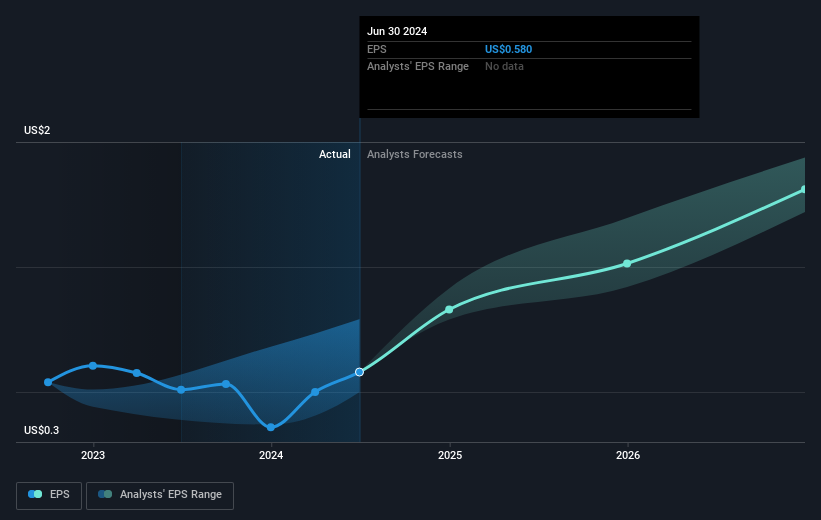Click the Actual section label
821x520 pixels.
point(335,154)
